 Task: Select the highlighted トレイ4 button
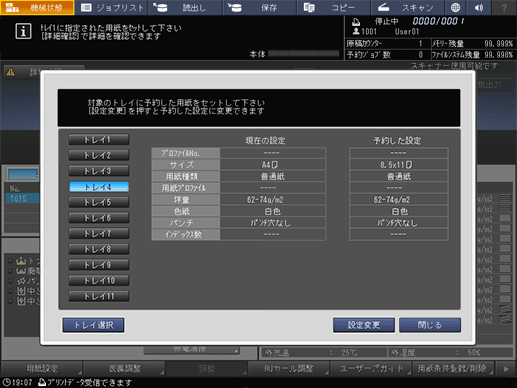(x=99, y=187)
